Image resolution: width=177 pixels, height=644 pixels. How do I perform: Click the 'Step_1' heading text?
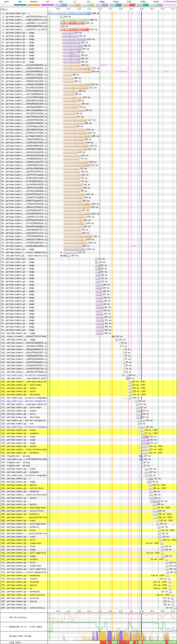coord(4,9)
